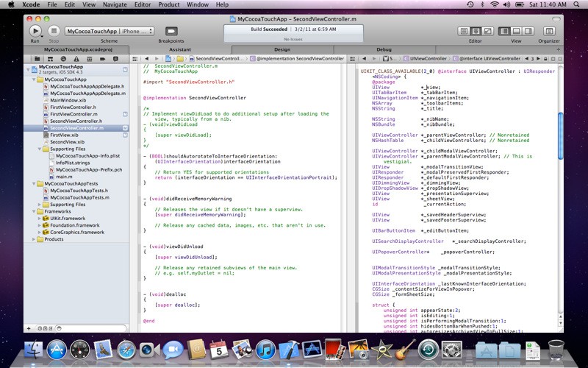
Task: Collapse the MyCocoaTouchApp project root
Action: point(28,69)
